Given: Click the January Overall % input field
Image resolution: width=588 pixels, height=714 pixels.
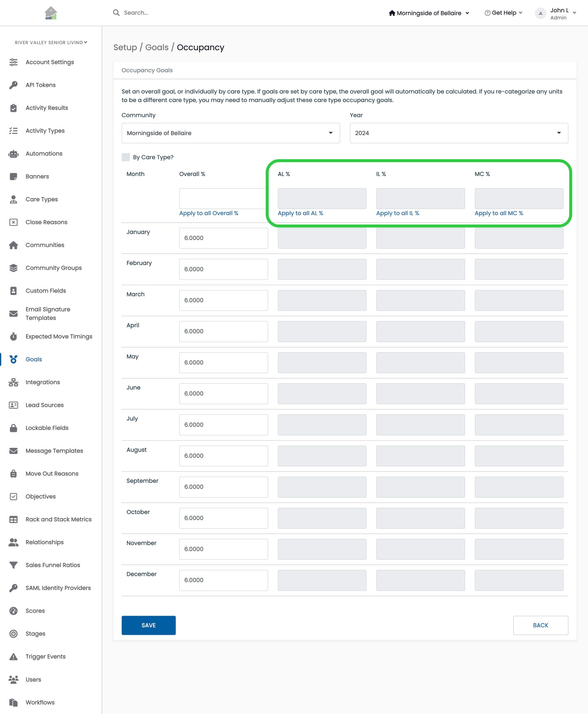Looking at the screenshot, I should click(223, 238).
